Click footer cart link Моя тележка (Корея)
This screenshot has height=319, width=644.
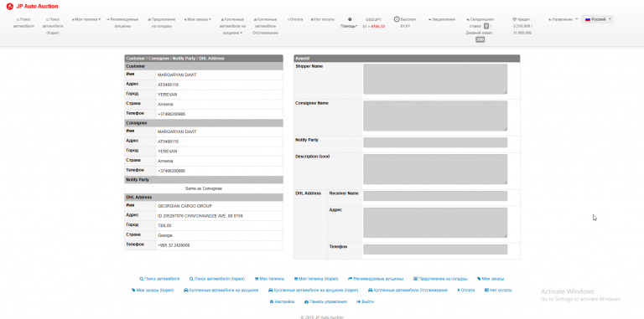tap(316, 279)
